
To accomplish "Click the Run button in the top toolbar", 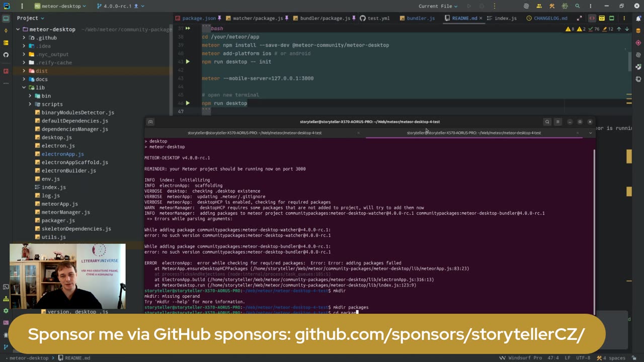I will pyautogui.click(x=469, y=6).
